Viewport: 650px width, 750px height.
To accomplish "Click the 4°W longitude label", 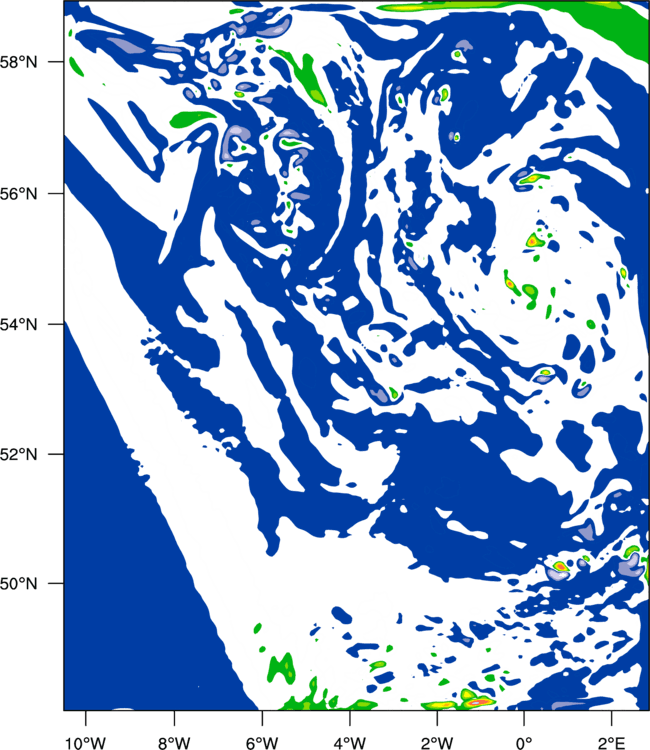I will point(349,742).
